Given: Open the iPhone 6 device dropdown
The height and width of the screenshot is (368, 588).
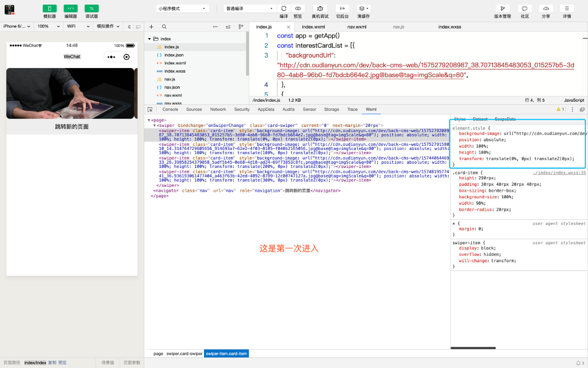Looking at the screenshot, I should tap(17, 27).
